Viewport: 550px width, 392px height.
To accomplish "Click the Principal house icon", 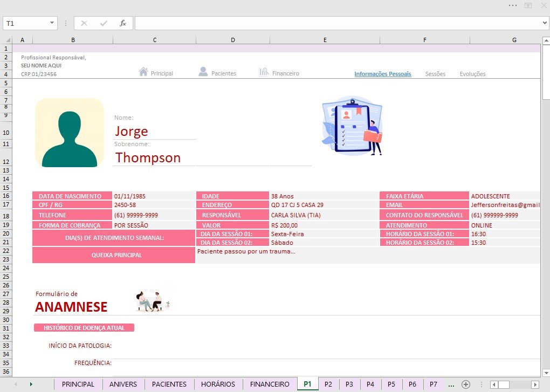I will (x=143, y=72).
